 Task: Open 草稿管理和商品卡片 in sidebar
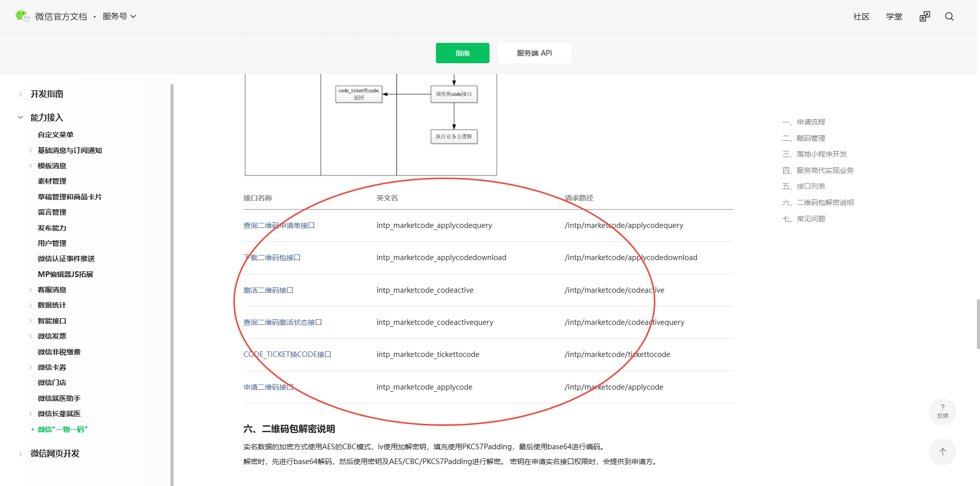[x=70, y=197]
